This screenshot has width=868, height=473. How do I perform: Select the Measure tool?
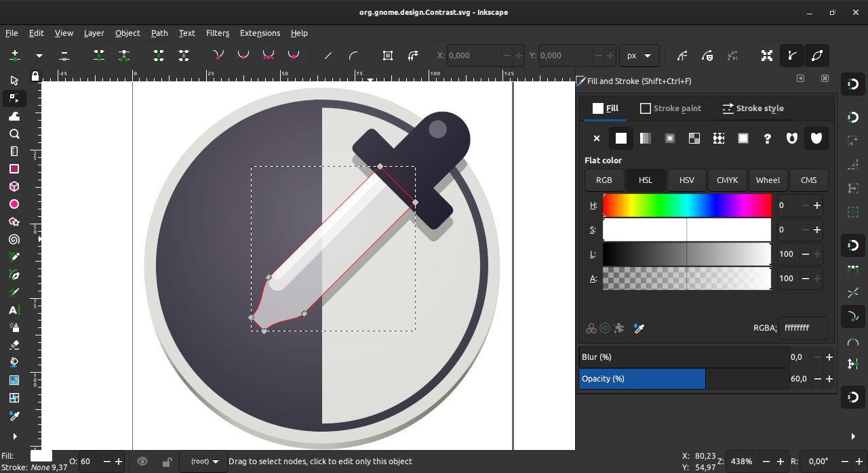[x=14, y=151]
